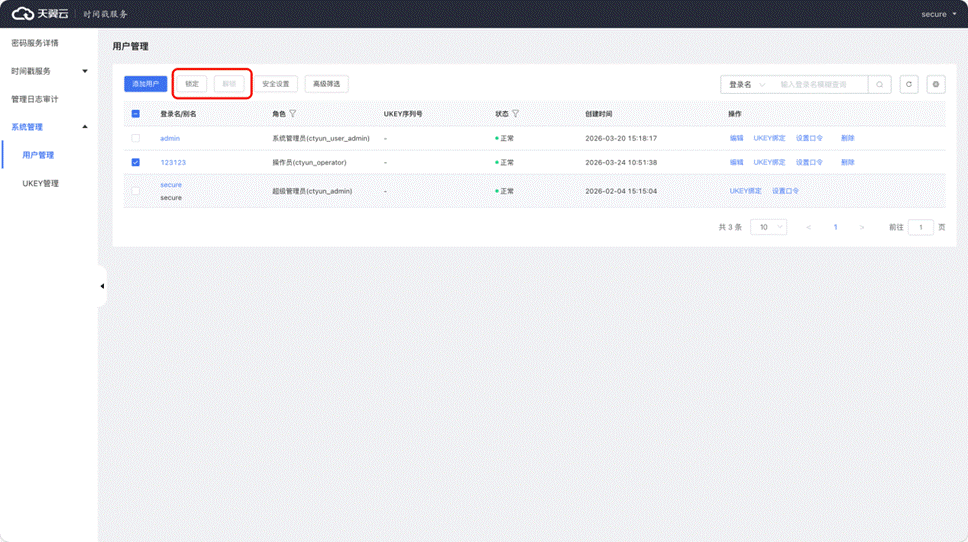Click the refresh table icon

pos(909,85)
